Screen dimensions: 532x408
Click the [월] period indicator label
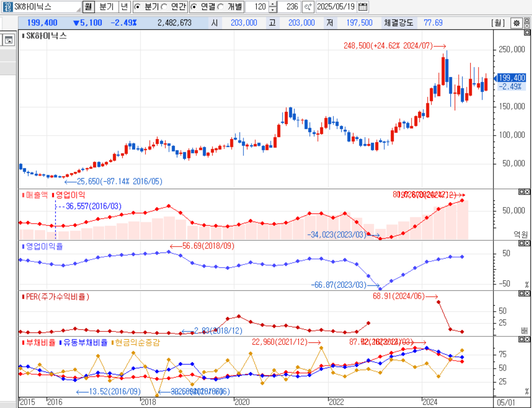pos(498,23)
